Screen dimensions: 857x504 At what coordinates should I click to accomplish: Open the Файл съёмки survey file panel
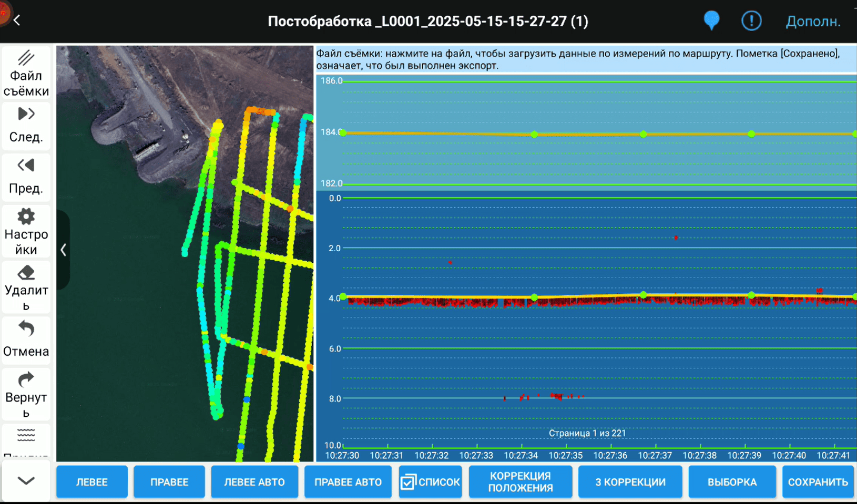pos(26,73)
